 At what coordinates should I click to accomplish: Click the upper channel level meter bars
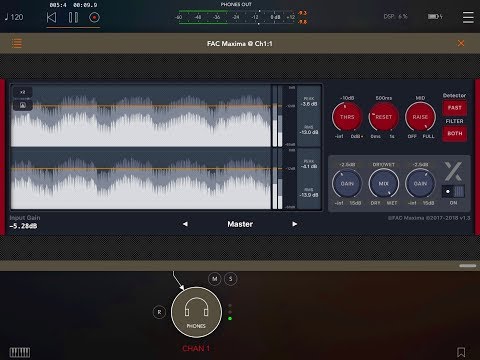coord(277,116)
